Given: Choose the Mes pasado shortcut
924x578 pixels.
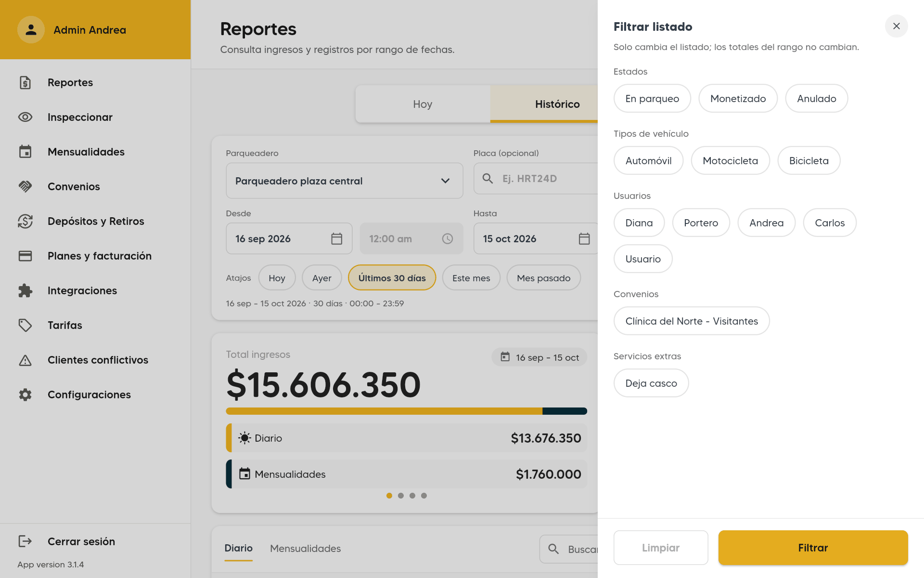Looking at the screenshot, I should [543, 278].
